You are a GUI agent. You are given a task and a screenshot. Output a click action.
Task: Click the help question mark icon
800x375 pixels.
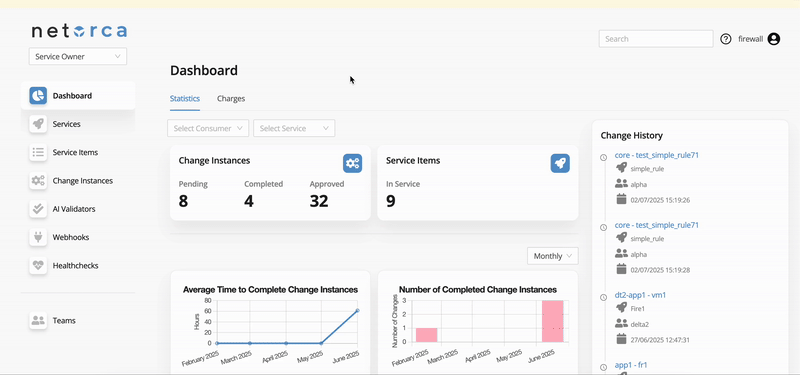(726, 39)
